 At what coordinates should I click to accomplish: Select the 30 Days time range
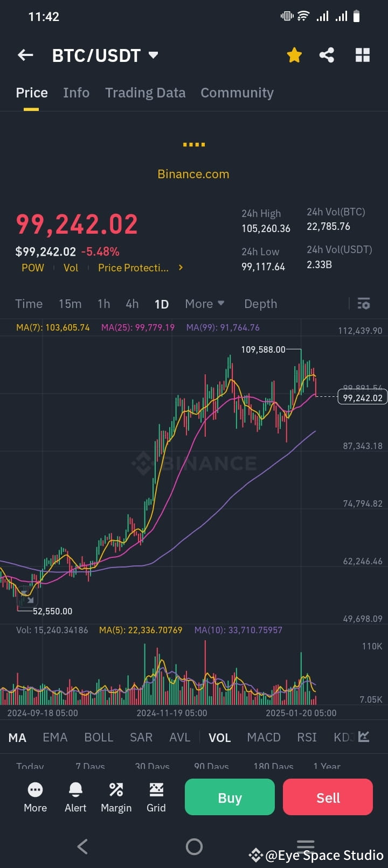pos(152,766)
